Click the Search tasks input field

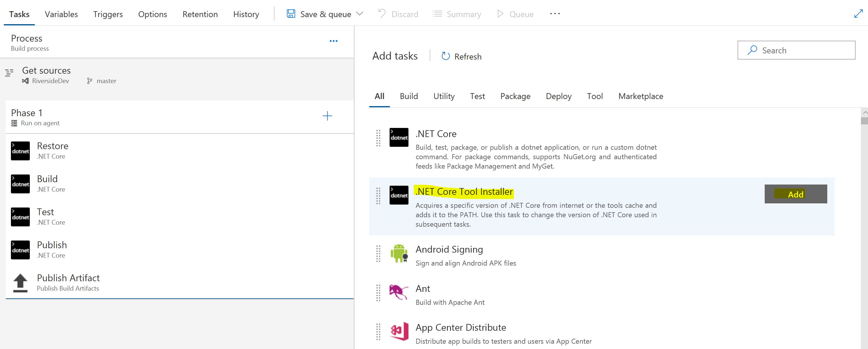point(802,50)
